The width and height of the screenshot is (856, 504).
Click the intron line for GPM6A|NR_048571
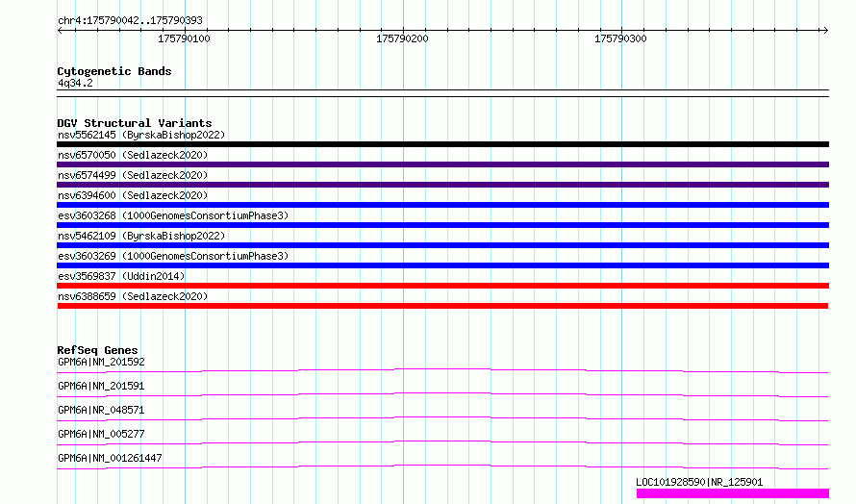pos(442,417)
